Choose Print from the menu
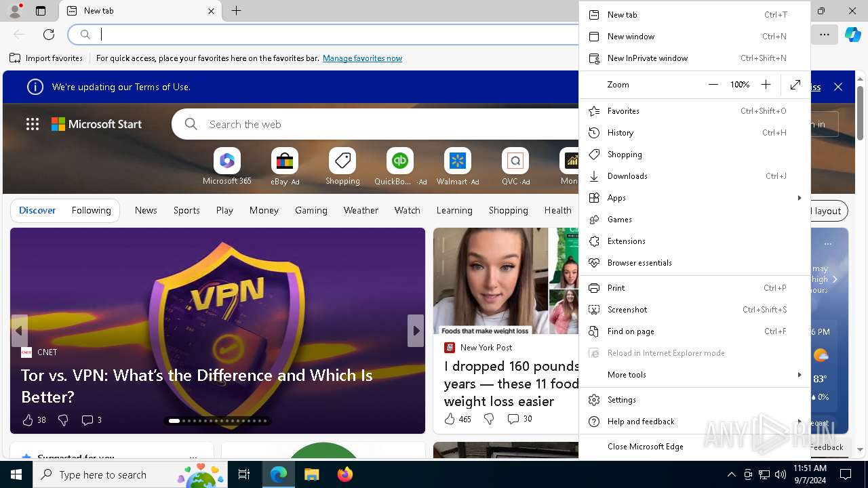868x488 pixels. tap(695, 288)
